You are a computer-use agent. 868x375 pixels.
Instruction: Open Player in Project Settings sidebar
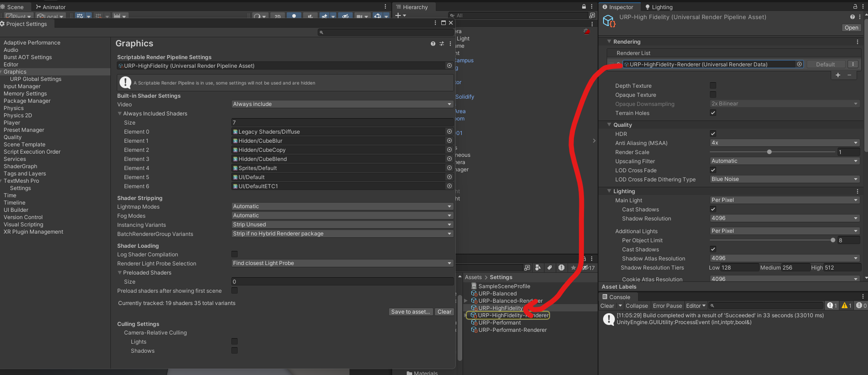pos(12,123)
